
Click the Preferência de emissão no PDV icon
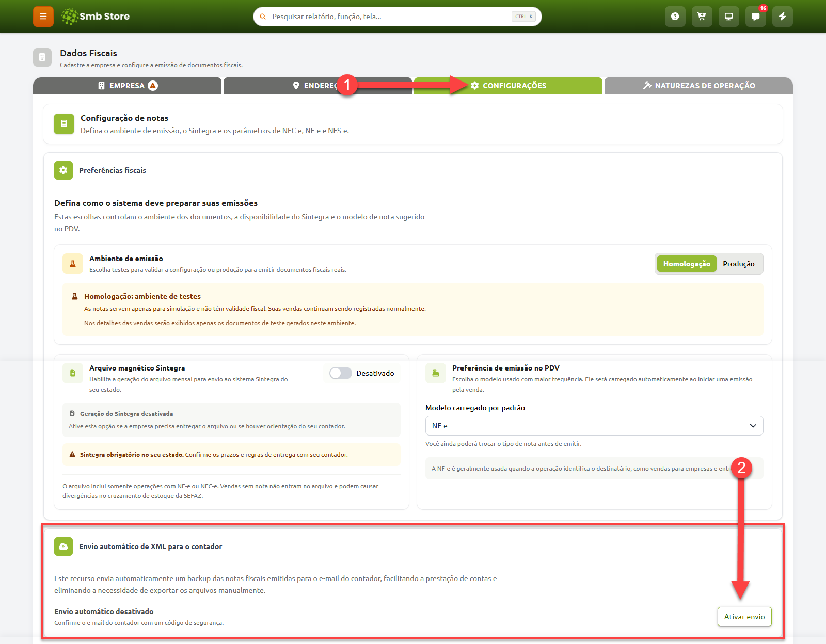click(x=436, y=373)
